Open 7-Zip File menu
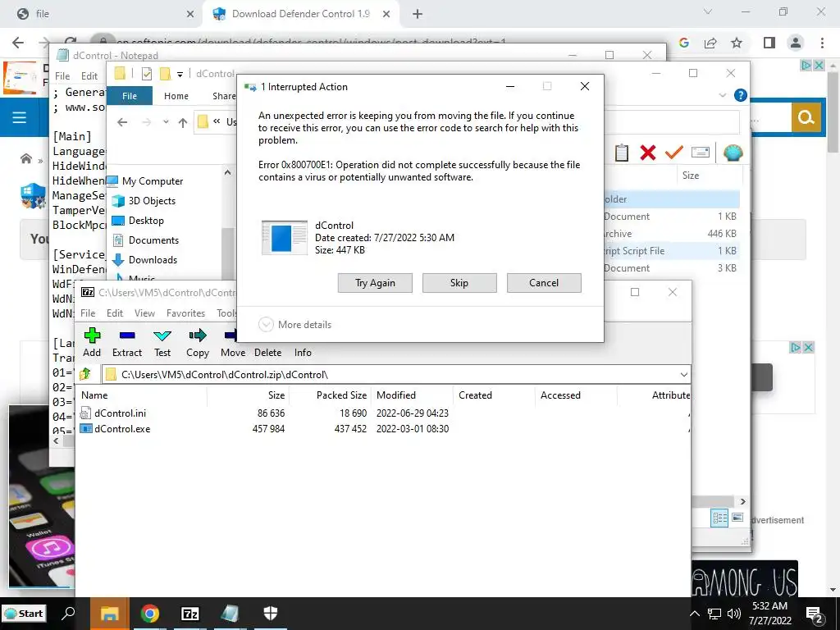This screenshot has width=840, height=630. point(88,313)
